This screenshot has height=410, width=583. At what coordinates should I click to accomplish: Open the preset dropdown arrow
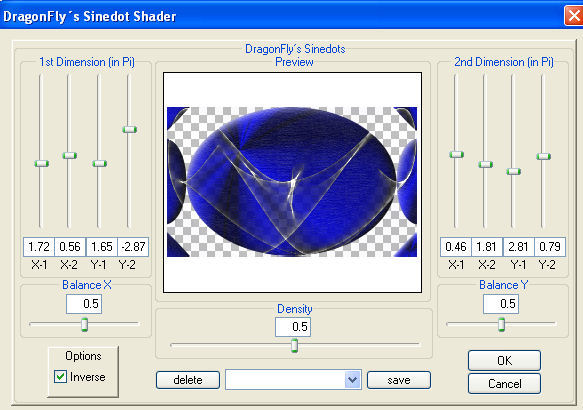coord(352,380)
